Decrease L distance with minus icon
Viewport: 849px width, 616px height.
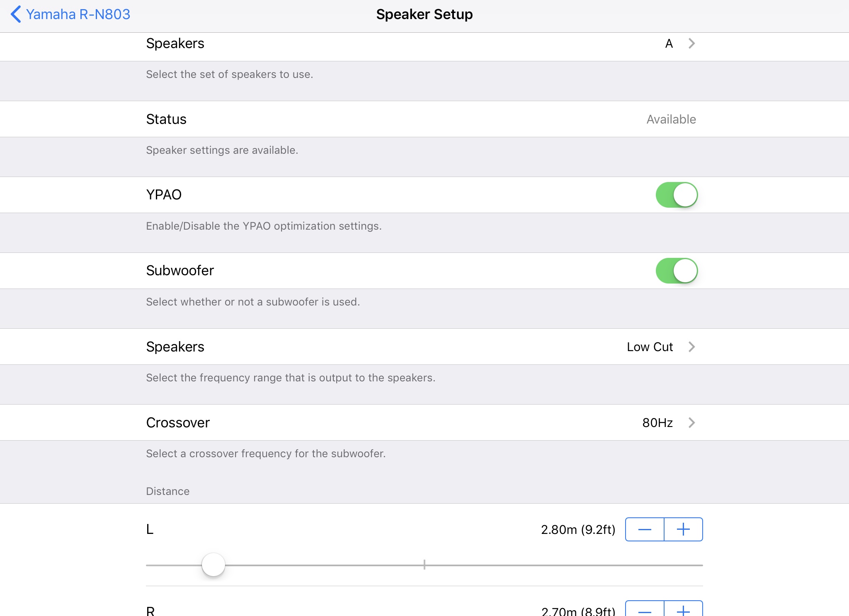pos(645,529)
